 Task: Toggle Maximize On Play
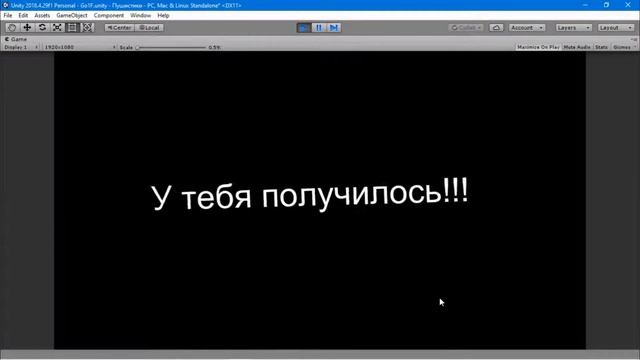[x=538, y=47]
